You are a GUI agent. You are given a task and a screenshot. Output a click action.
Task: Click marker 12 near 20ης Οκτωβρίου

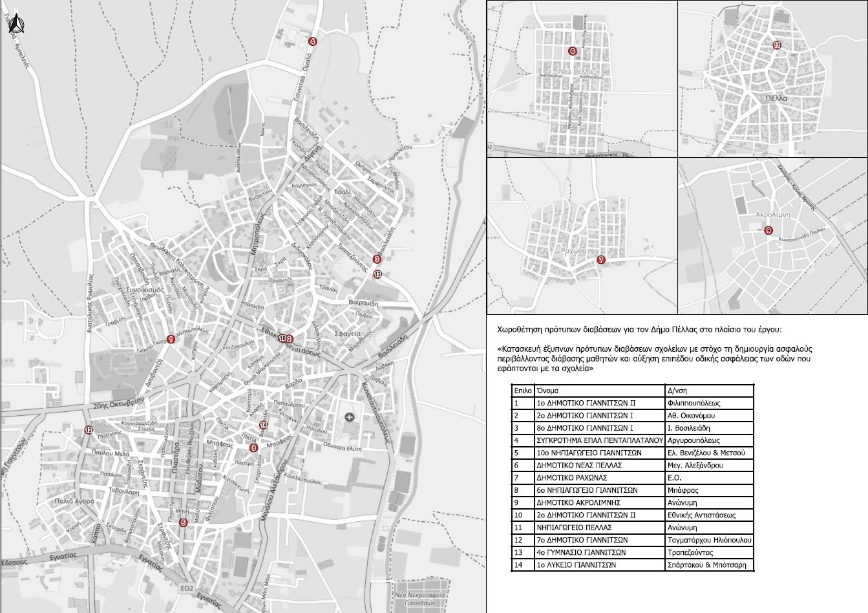point(89,430)
